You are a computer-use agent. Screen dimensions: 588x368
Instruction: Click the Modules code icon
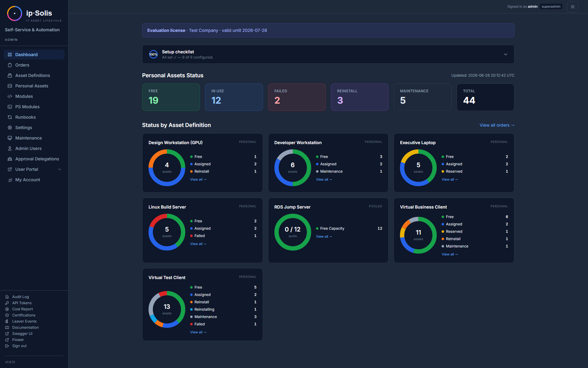10,96
